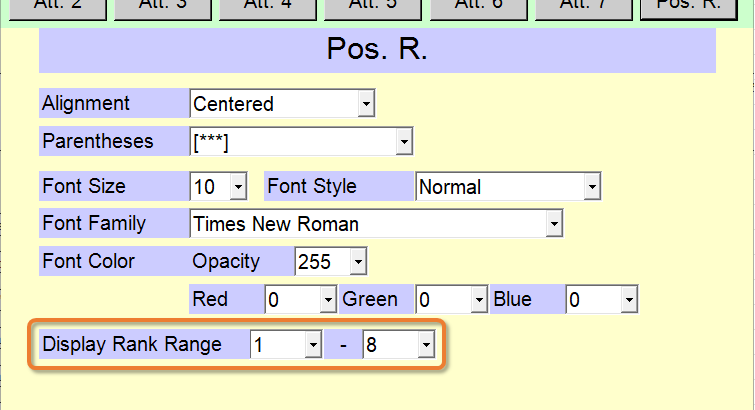Screen dimensions: 755x410
Task: Select the Pos. R. tab
Action: coord(689,8)
